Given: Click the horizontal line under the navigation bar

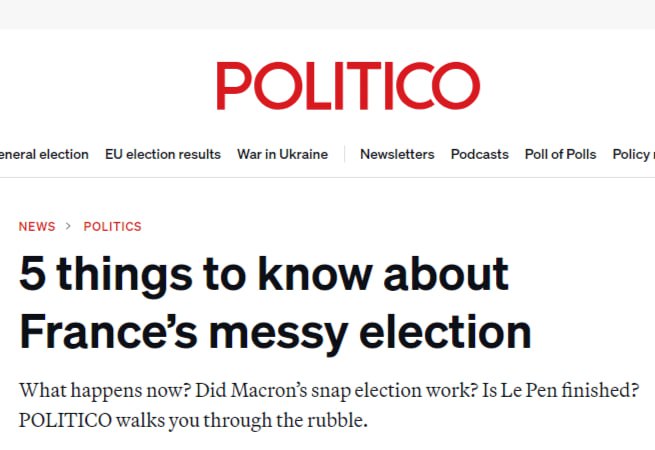Looking at the screenshot, I should tap(328, 178).
